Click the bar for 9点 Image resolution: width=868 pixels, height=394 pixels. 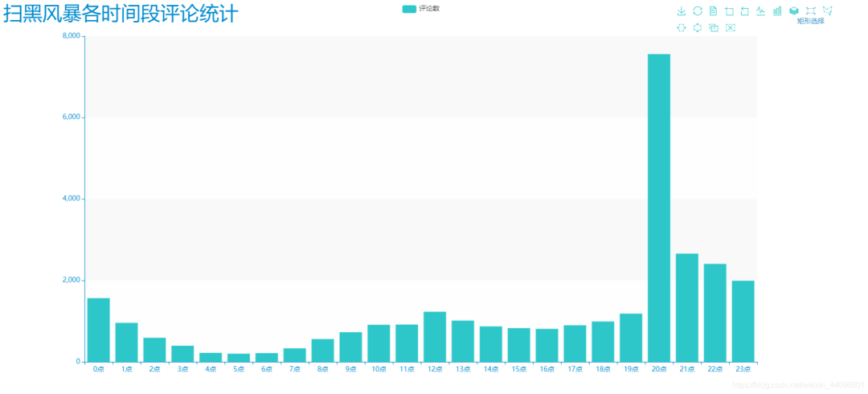(350, 347)
